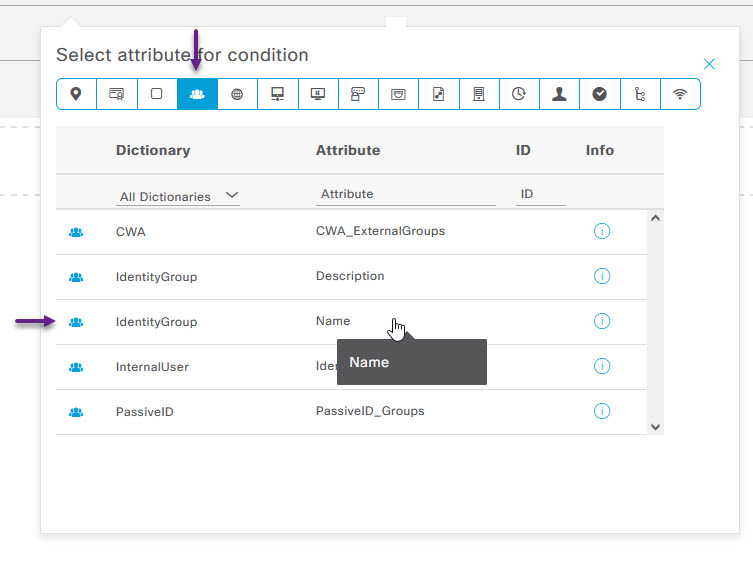The image size is (753, 574).
Task: Click the Attribute filter text field
Action: pos(405,194)
